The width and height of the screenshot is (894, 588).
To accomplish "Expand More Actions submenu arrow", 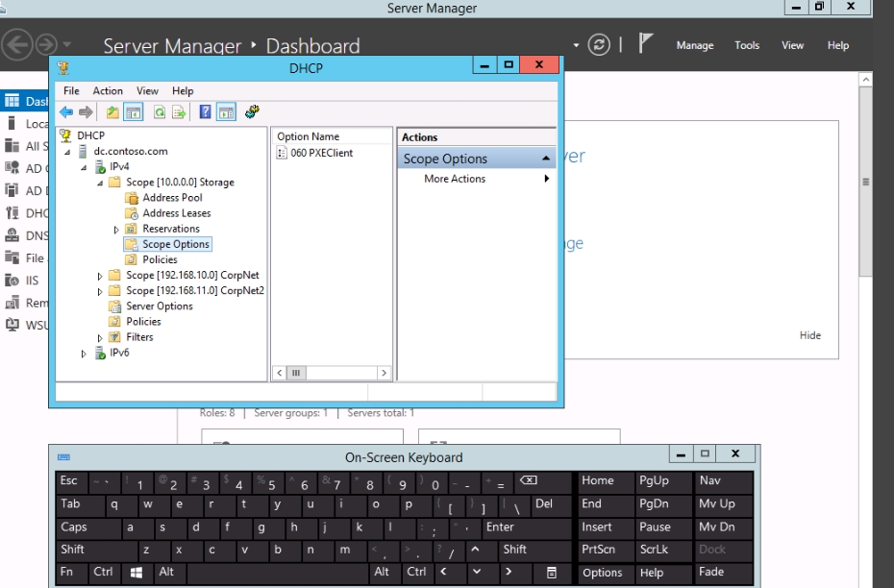I will (x=547, y=179).
